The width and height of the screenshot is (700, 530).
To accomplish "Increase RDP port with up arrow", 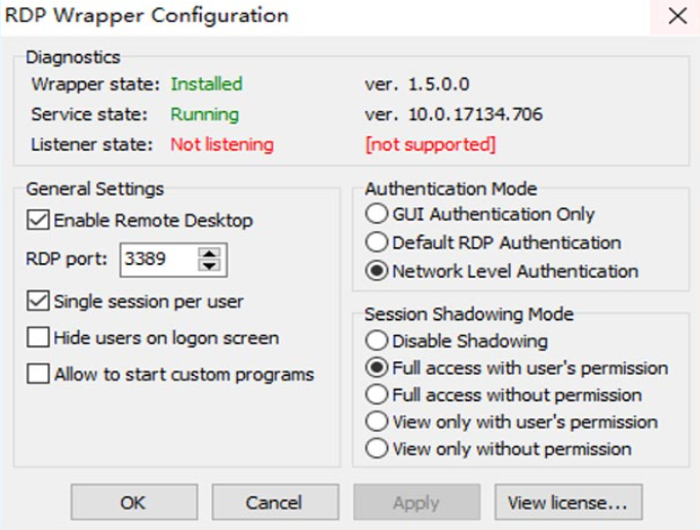I will [x=209, y=254].
